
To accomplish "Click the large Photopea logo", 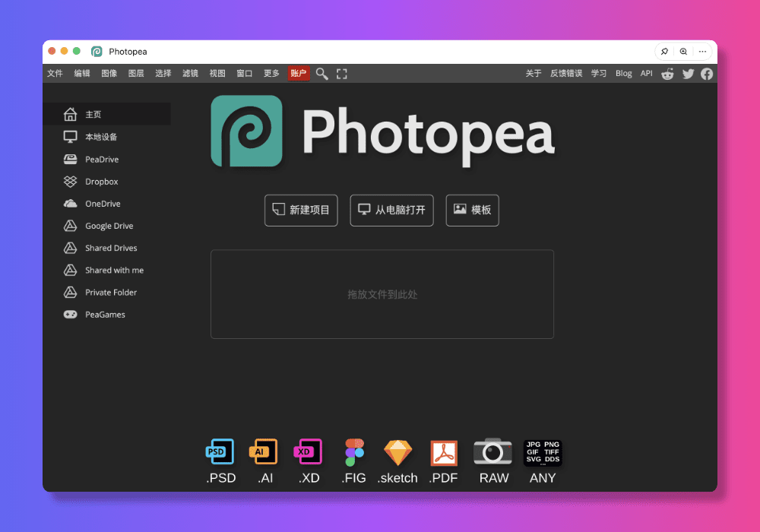I will click(x=382, y=131).
